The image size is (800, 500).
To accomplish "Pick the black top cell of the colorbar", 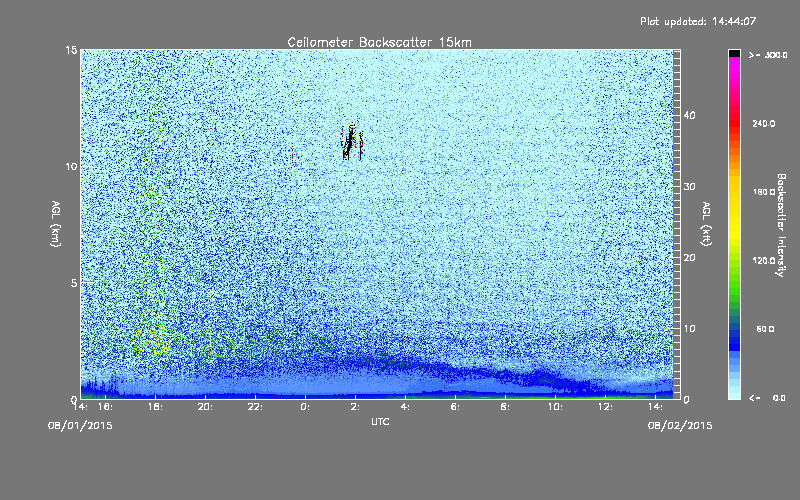I will (734, 53).
